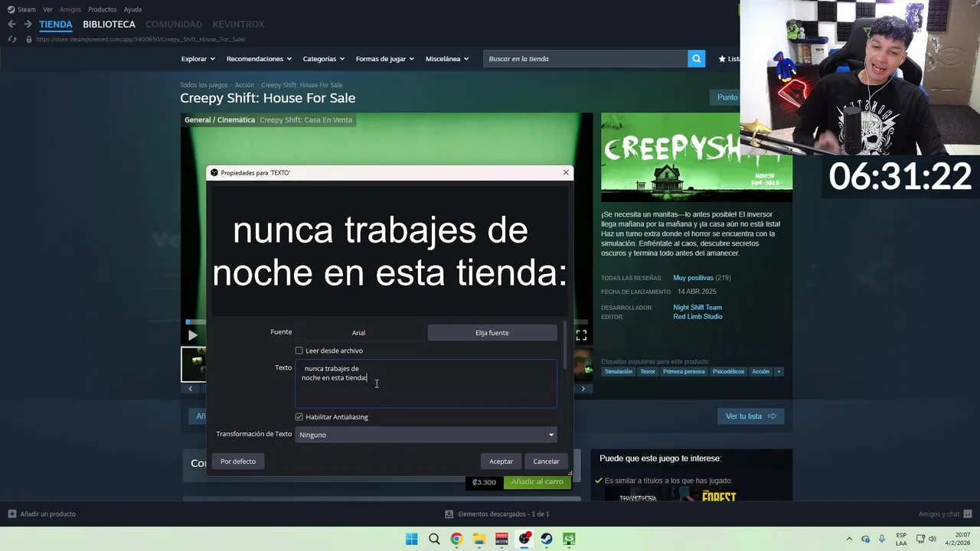The width and height of the screenshot is (980, 551).
Task: Switch to the TIENDA tab
Action: tap(56, 24)
